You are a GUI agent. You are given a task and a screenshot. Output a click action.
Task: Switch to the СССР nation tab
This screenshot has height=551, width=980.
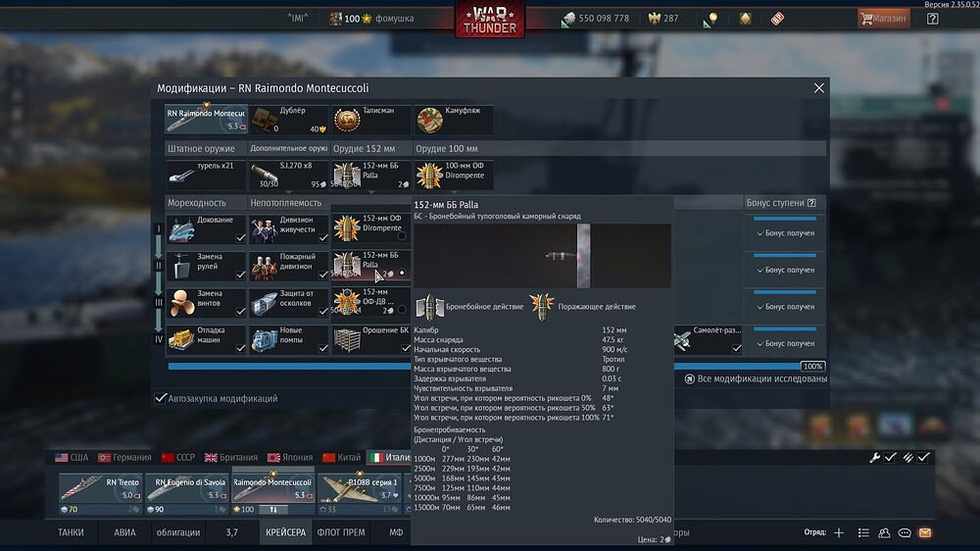pyautogui.click(x=178, y=457)
